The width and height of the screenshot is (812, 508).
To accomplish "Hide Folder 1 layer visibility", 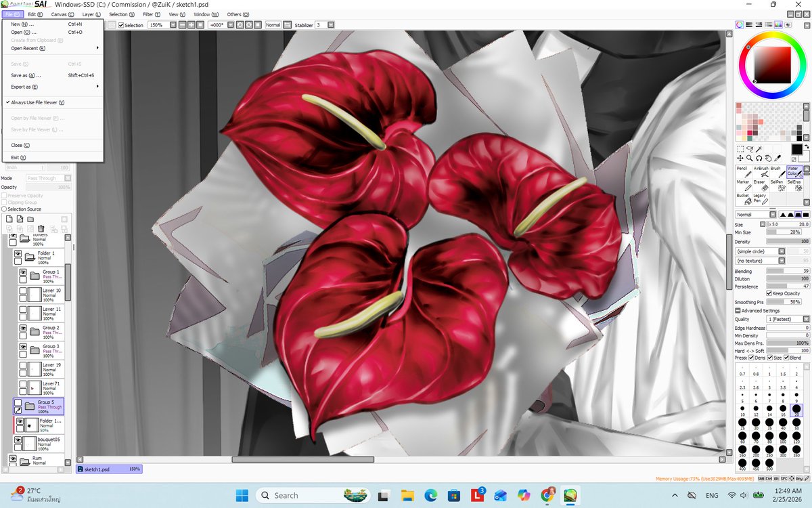I will (x=18, y=253).
